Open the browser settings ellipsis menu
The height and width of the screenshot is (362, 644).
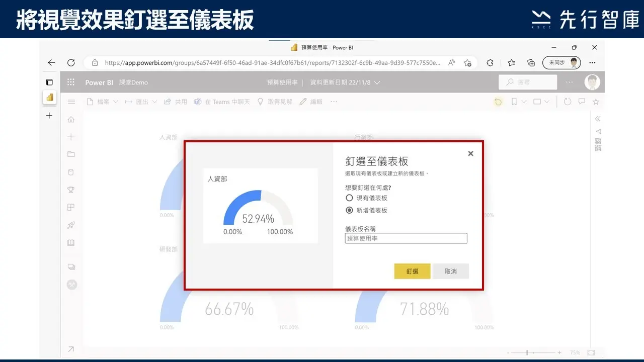click(x=592, y=63)
